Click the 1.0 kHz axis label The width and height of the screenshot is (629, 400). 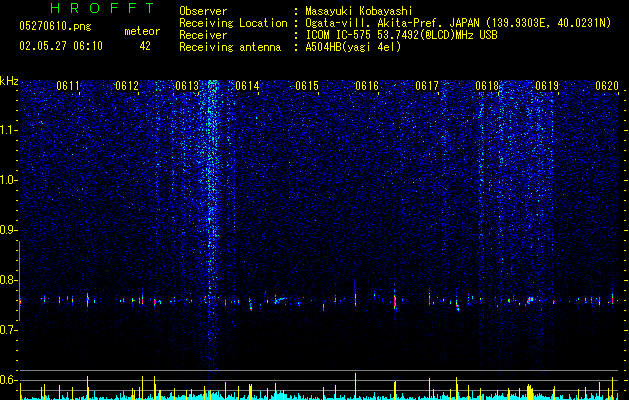click(9, 180)
